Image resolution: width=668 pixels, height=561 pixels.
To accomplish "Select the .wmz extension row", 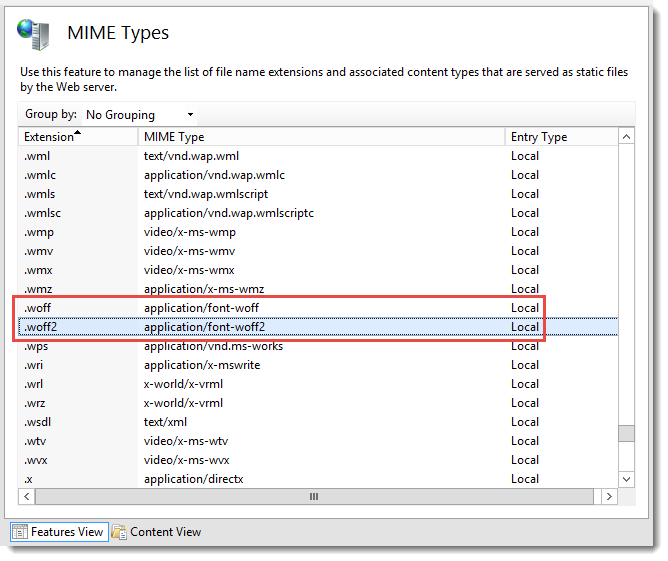I will point(318,289).
